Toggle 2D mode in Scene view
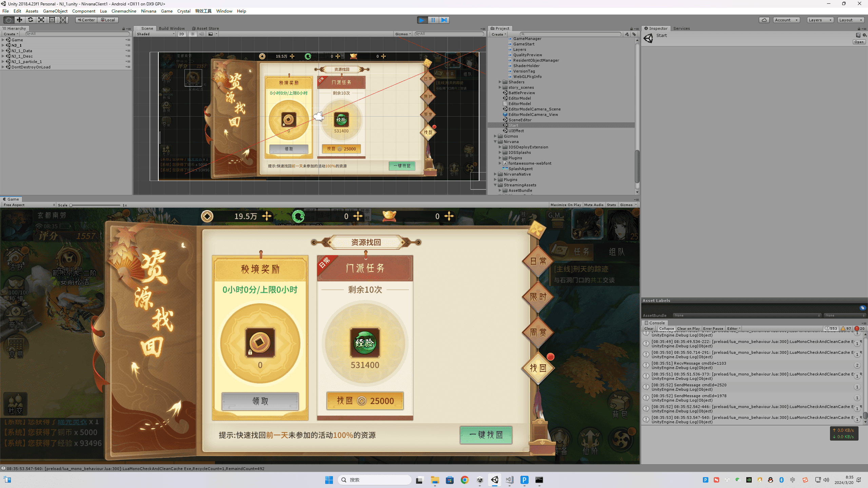This screenshot has height=488, width=868. coord(182,34)
